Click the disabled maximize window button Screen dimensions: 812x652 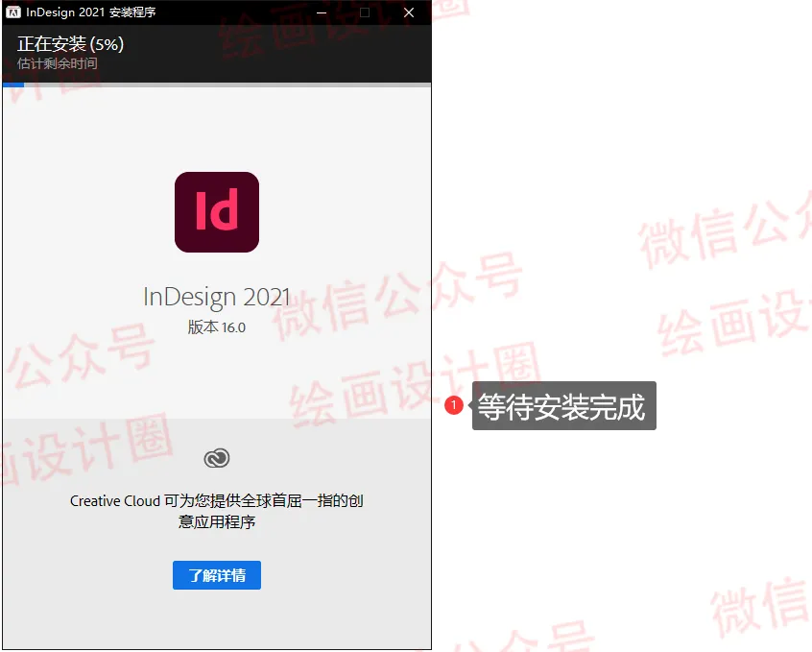[365, 12]
